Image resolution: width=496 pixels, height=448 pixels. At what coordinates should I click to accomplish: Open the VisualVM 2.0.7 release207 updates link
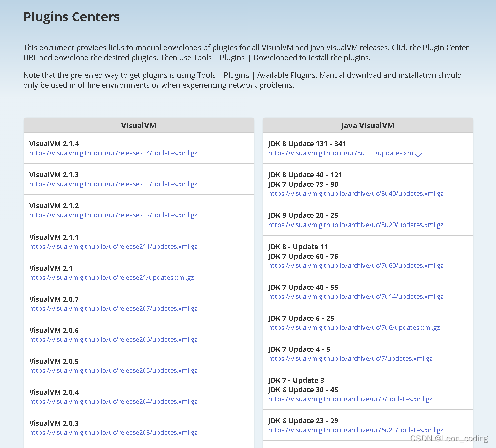pos(113,309)
